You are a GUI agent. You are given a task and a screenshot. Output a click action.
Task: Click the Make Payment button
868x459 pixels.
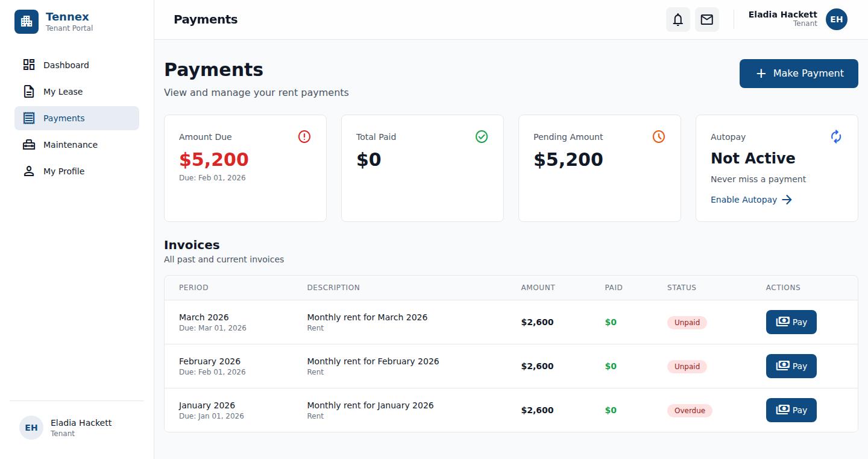point(798,73)
